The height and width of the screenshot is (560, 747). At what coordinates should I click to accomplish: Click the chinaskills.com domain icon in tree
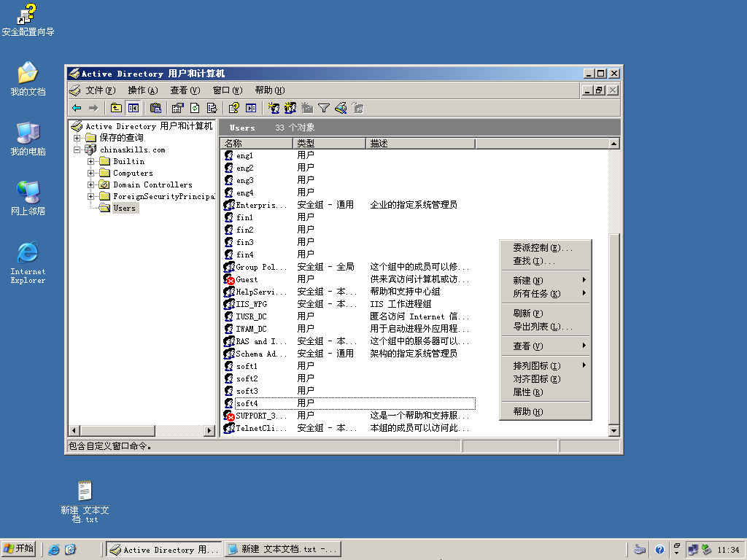(x=90, y=149)
